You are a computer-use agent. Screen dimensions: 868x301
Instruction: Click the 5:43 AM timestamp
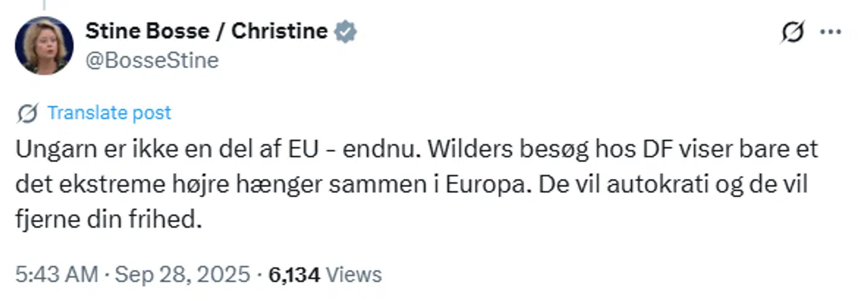[56, 274]
